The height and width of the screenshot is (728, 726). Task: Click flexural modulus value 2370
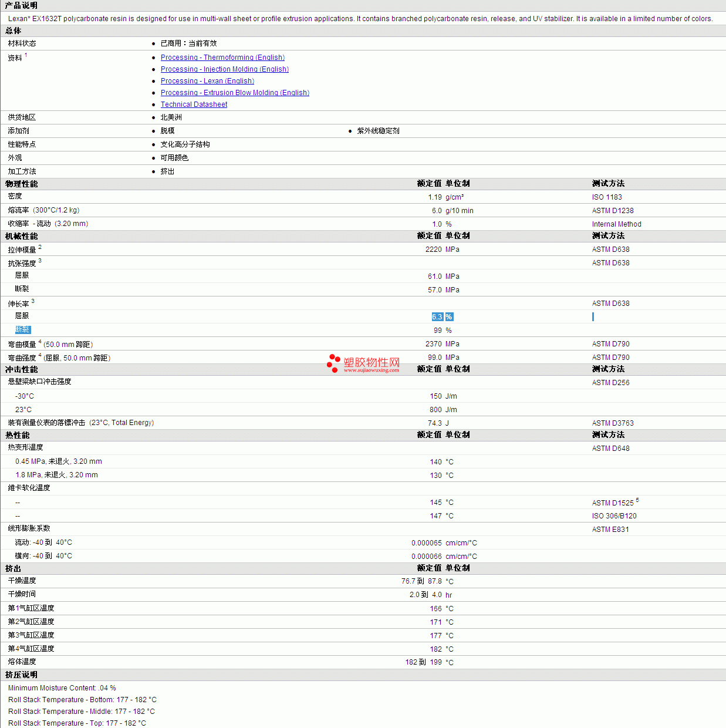[434, 344]
